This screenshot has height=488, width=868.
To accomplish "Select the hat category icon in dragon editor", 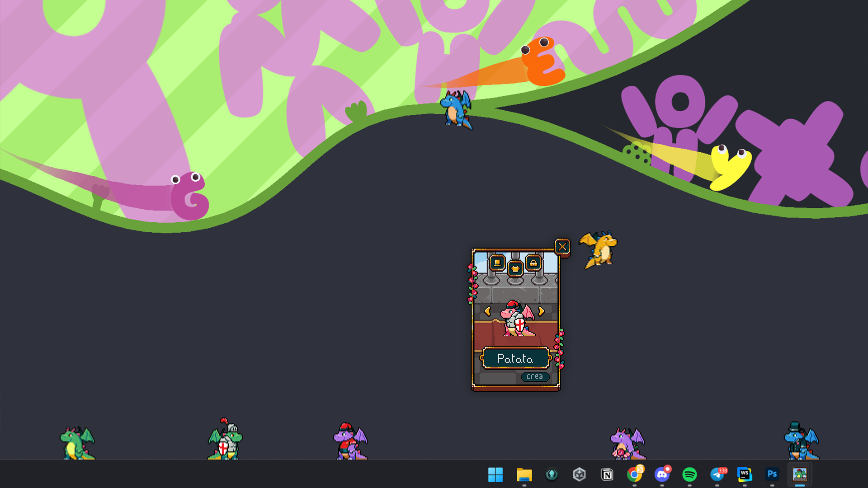I will [x=497, y=263].
